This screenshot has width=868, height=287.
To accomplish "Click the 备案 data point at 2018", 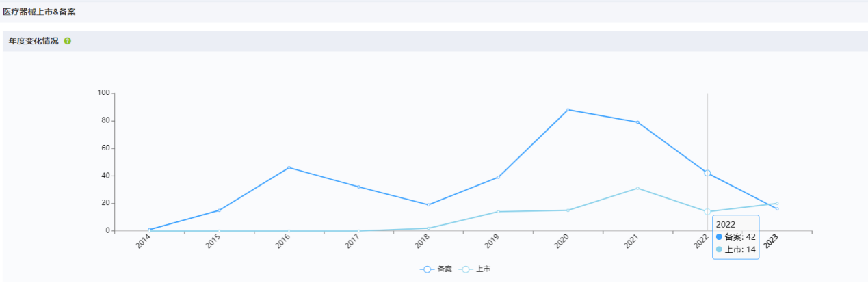I will coord(428,204).
